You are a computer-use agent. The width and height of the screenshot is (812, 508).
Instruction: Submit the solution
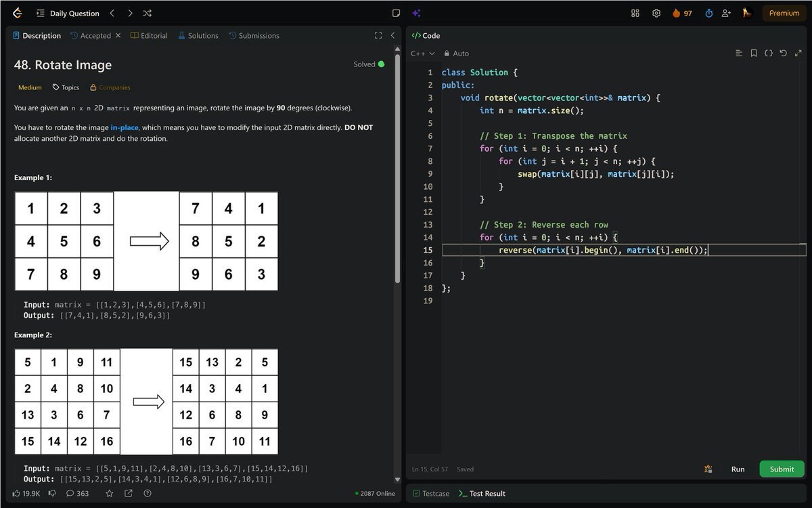pyautogui.click(x=782, y=469)
